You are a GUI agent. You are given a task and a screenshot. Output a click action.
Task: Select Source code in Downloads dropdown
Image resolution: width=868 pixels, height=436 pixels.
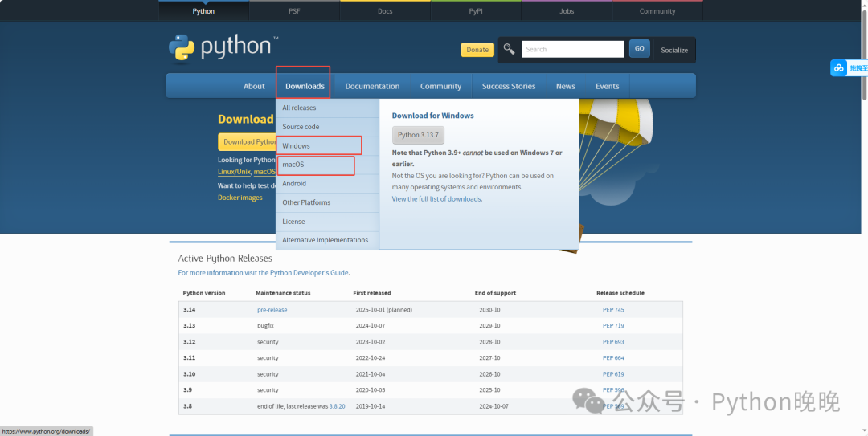[327, 127]
